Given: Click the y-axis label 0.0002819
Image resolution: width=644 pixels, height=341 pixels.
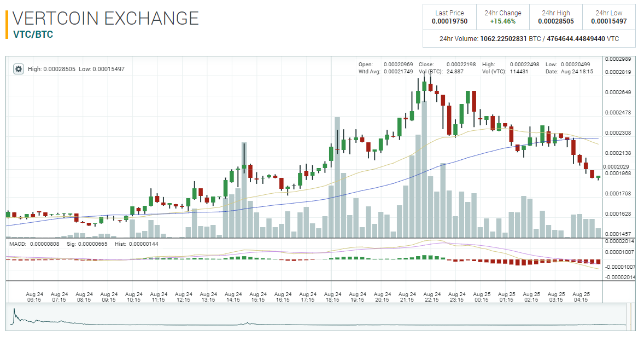Looking at the screenshot, I should coord(618,72).
